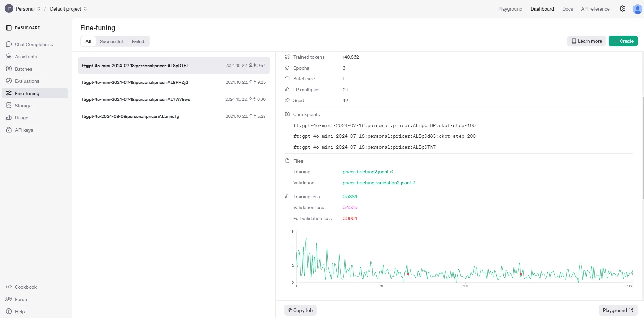Click the user profile avatar
Viewport: 644px width, 318px height.
click(637, 9)
